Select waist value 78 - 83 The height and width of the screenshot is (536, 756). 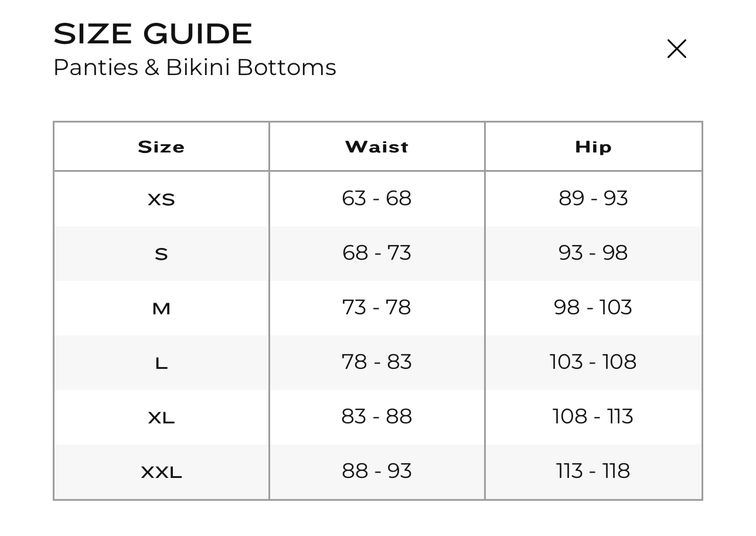pos(377,362)
